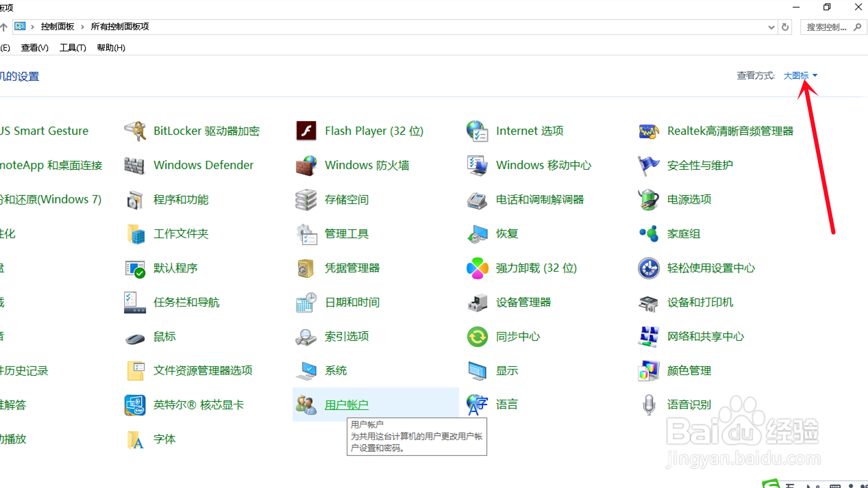The height and width of the screenshot is (488, 868).
Task: Open the 程序和功能 icon
Action: click(x=135, y=199)
